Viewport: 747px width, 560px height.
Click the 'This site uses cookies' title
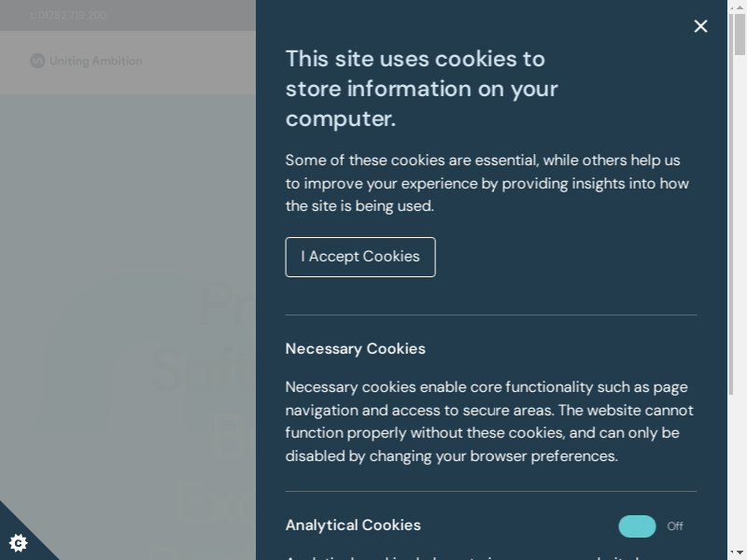(x=421, y=89)
